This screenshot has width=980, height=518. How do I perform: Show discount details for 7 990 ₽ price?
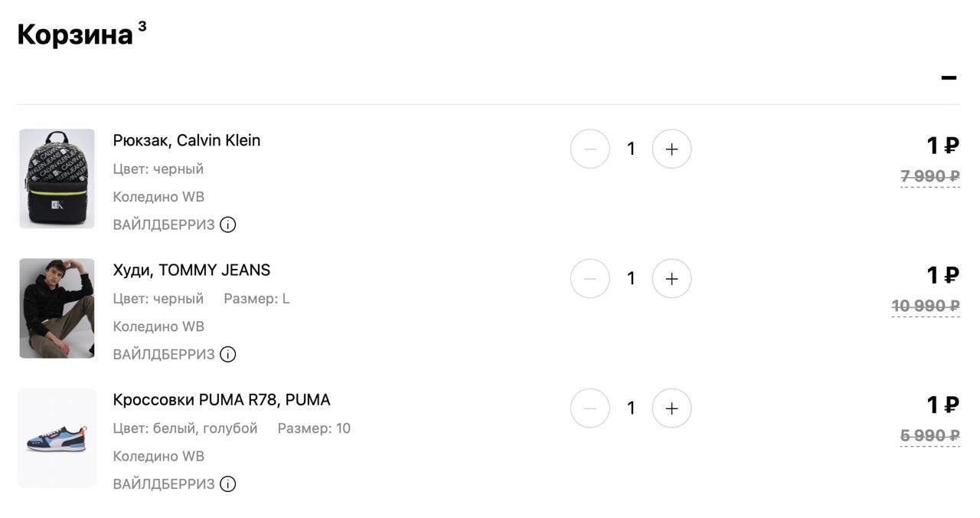(x=929, y=177)
